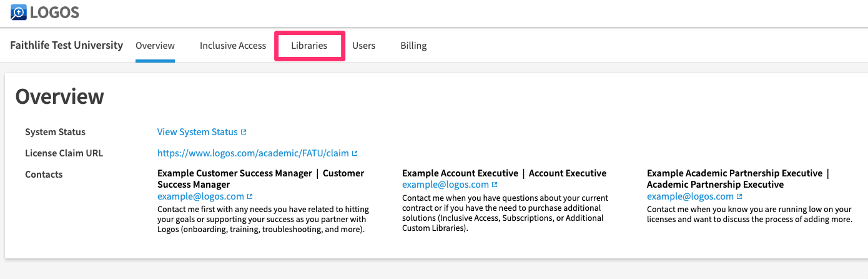
Task: Click the Faithlife Test University title
Action: click(67, 45)
